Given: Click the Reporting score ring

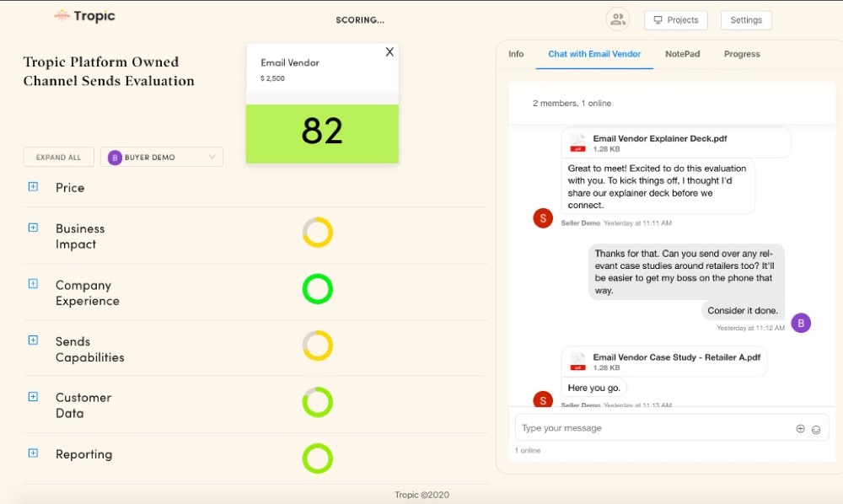Looking at the screenshot, I should pos(318,458).
